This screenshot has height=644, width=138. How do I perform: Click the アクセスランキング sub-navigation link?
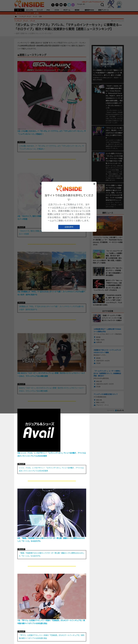23,13
